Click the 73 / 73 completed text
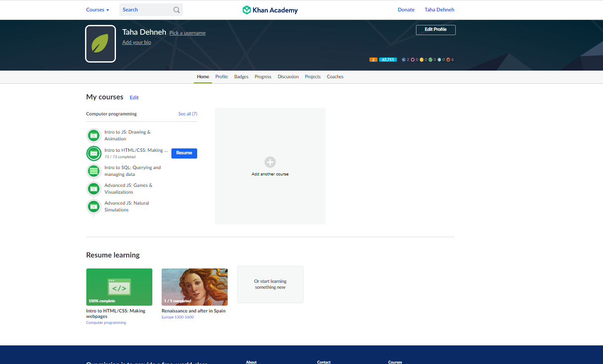Viewport: 603px width, 364px height. click(120, 157)
